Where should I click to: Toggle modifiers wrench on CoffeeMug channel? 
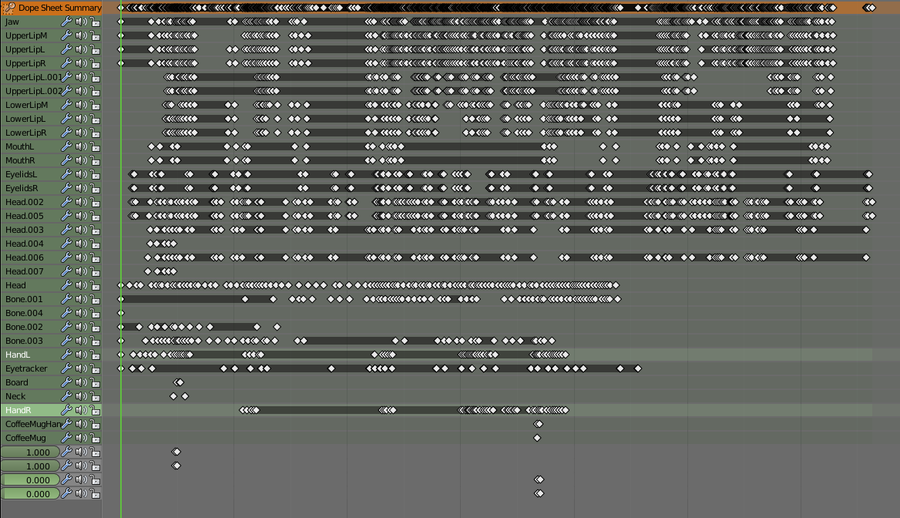67,438
